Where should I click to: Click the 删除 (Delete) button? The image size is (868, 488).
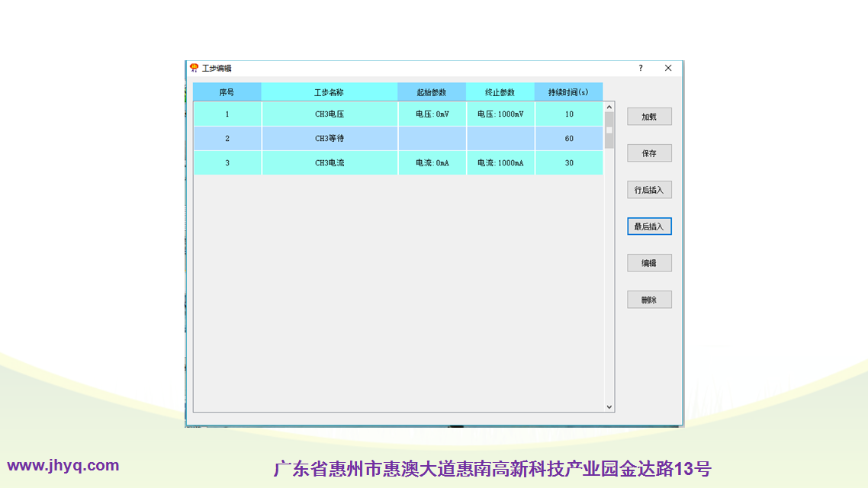point(649,300)
